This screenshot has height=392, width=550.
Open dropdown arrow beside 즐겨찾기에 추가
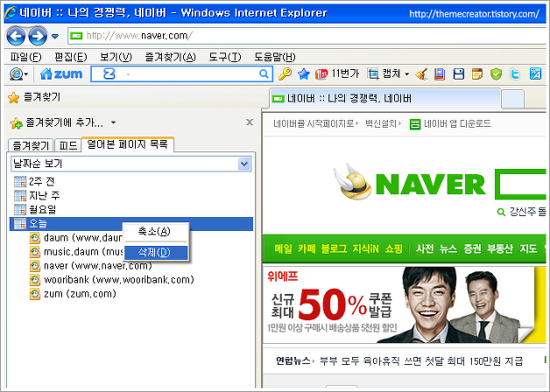(x=113, y=122)
